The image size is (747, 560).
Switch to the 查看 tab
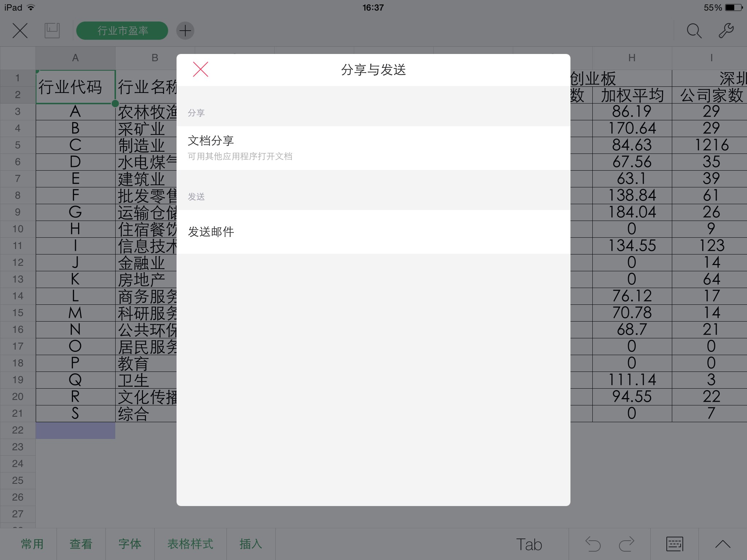click(x=81, y=544)
